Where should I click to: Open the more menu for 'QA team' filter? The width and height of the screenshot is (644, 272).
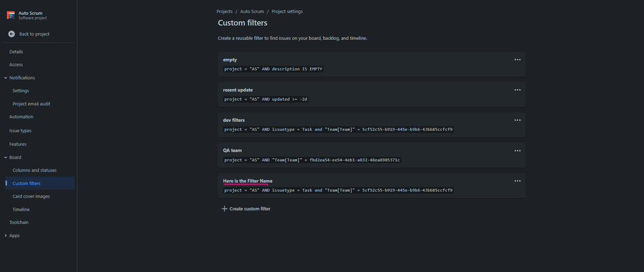[x=518, y=151]
